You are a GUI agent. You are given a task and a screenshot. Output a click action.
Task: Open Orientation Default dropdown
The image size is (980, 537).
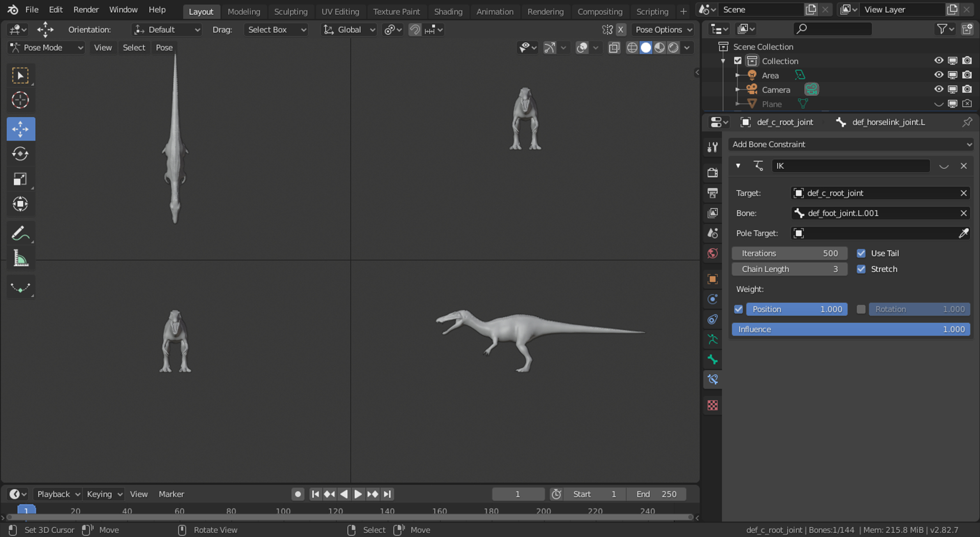[166, 30]
